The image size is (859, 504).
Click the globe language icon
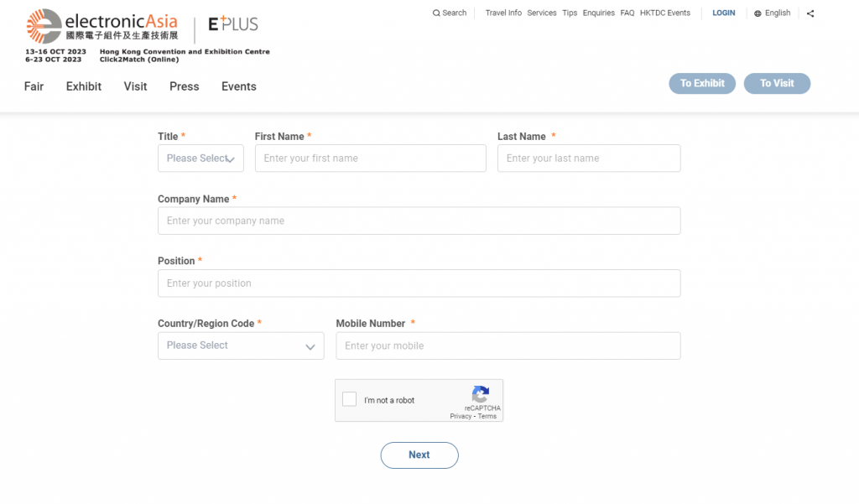[757, 13]
